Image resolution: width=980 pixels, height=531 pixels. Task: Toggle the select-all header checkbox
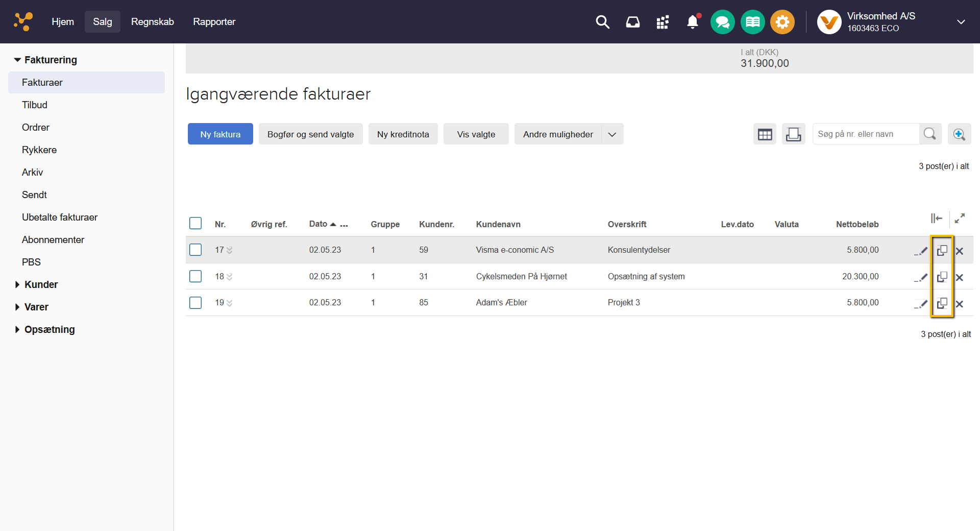click(x=195, y=223)
